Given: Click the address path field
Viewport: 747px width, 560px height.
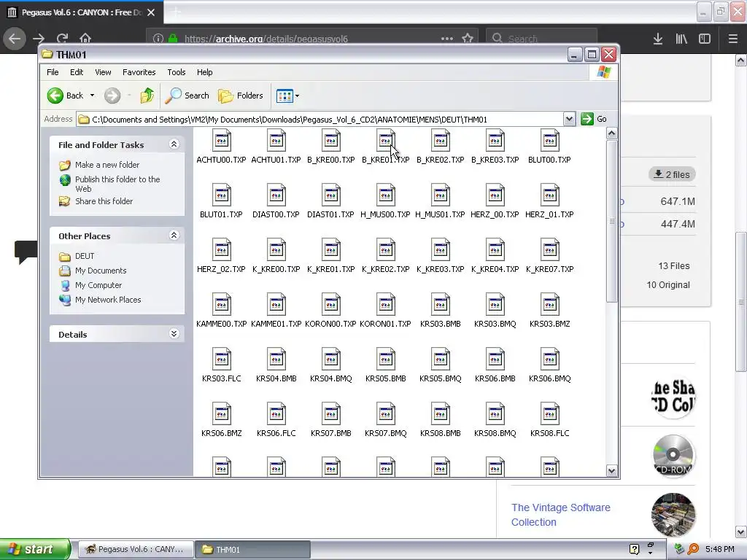Looking at the screenshot, I should coord(320,120).
